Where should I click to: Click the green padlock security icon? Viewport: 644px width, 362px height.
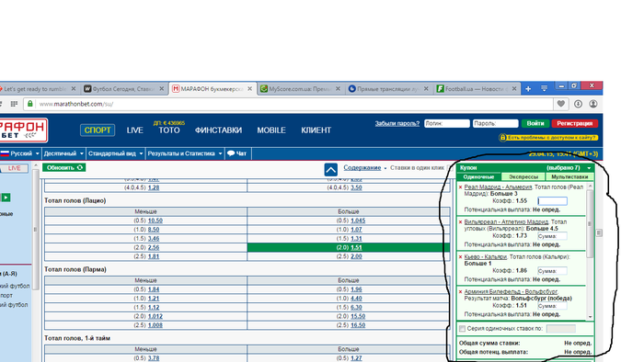[30, 104]
